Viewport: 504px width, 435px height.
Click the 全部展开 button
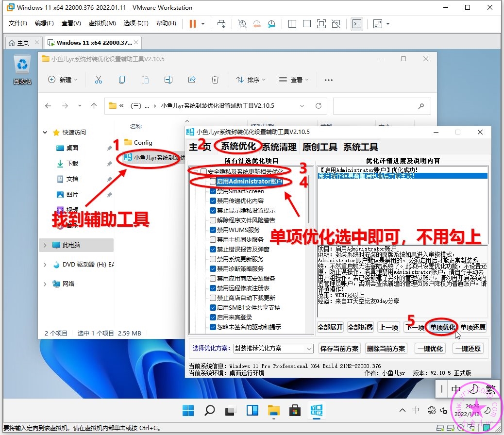point(330,327)
